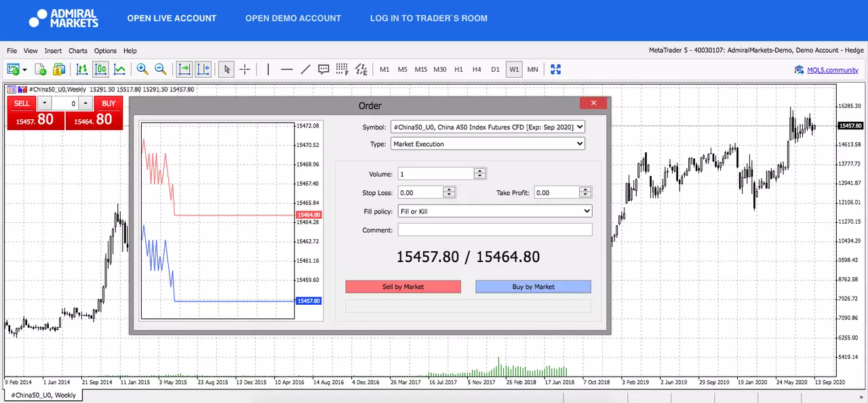Screen dimensions: 868x403
Task: Open the MQL5.community link
Action: 833,70
